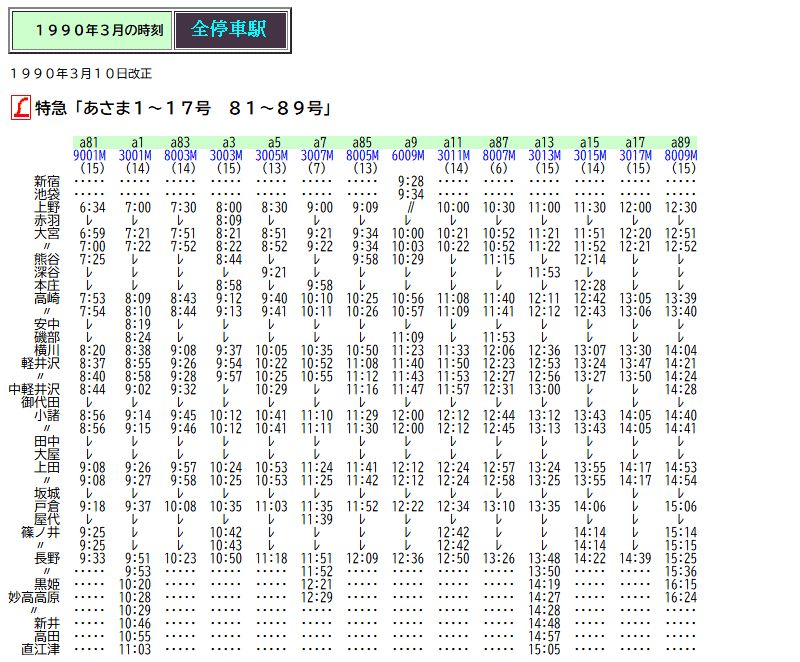
Task: Select the a81 column header
Action: click(x=89, y=143)
